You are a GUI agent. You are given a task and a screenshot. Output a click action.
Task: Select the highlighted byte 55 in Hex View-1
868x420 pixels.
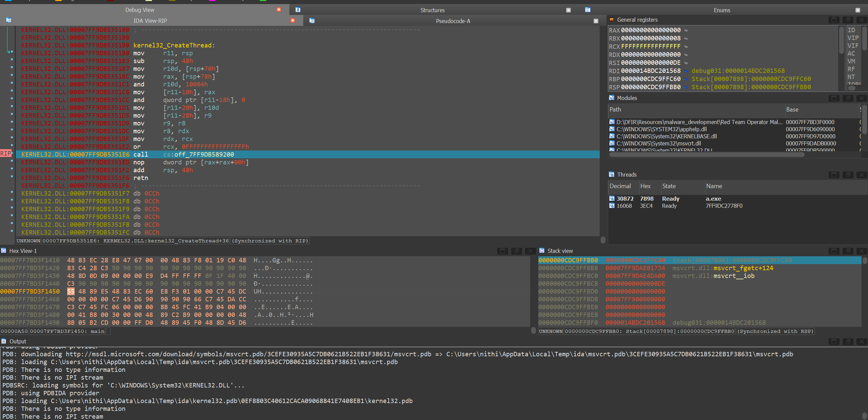pos(71,291)
